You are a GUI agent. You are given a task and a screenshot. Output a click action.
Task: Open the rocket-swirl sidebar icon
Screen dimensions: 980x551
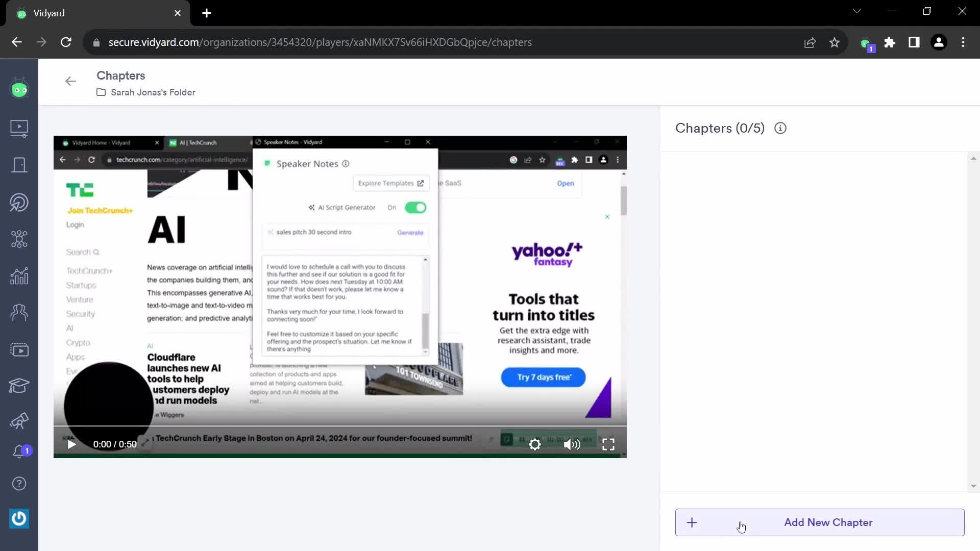pyautogui.click(x=19, y=202)
